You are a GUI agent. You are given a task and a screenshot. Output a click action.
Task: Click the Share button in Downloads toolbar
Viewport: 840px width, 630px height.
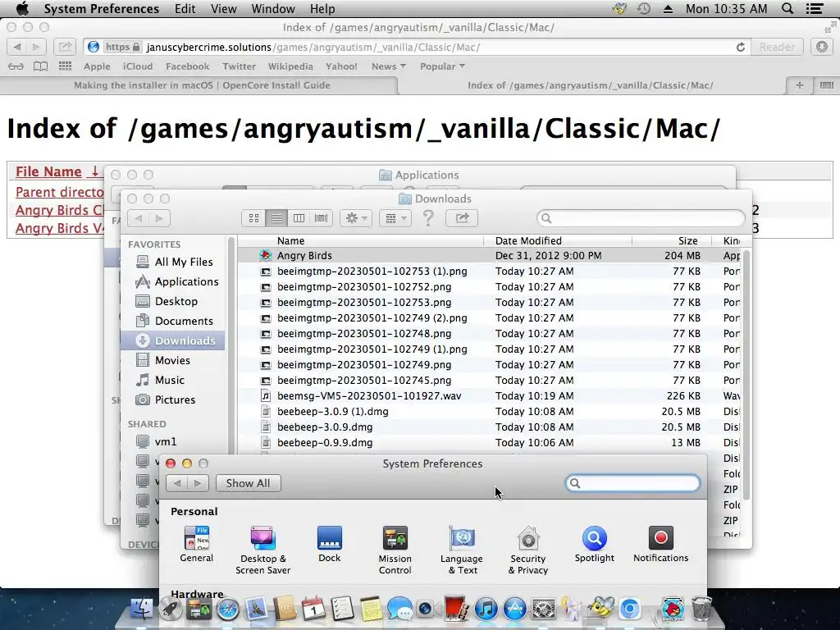(462, 218)
